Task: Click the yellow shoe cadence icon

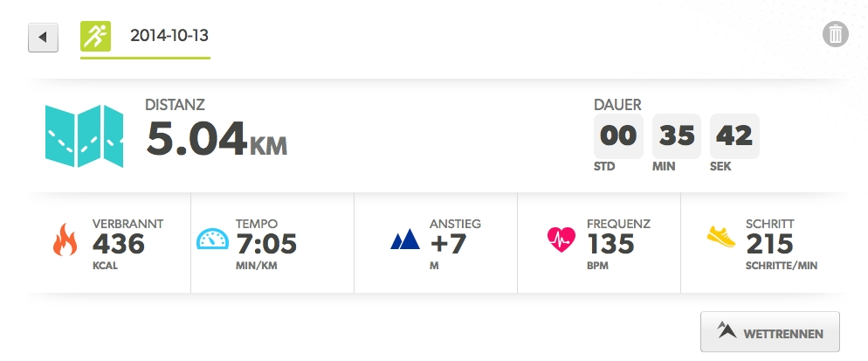Action: (x=721, y=236)
